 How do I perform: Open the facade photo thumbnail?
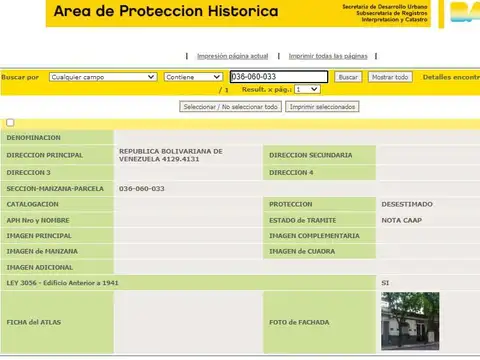pos(410,321)
